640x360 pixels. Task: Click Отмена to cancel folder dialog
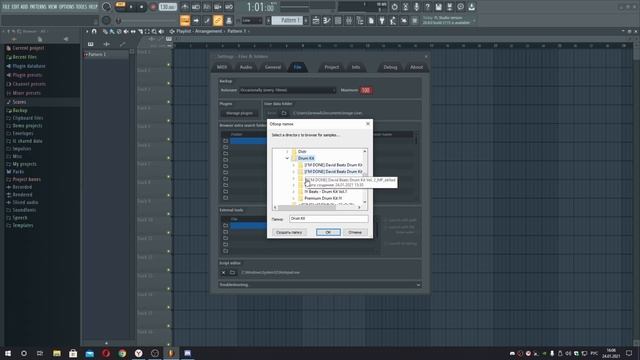pos(355,232)
